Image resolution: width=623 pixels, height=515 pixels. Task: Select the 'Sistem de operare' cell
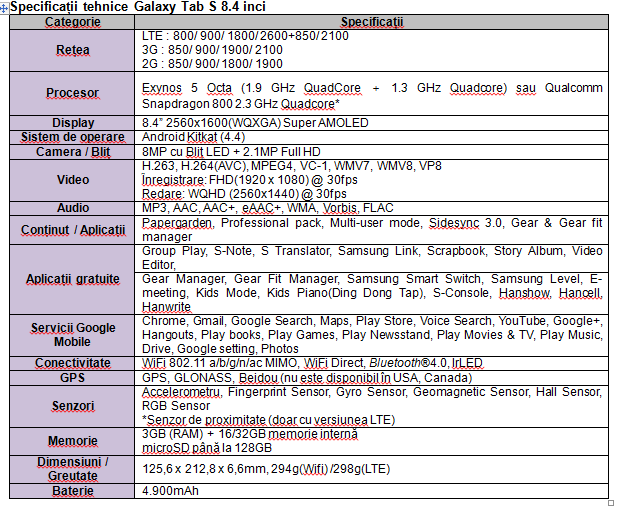pos(72,137)
